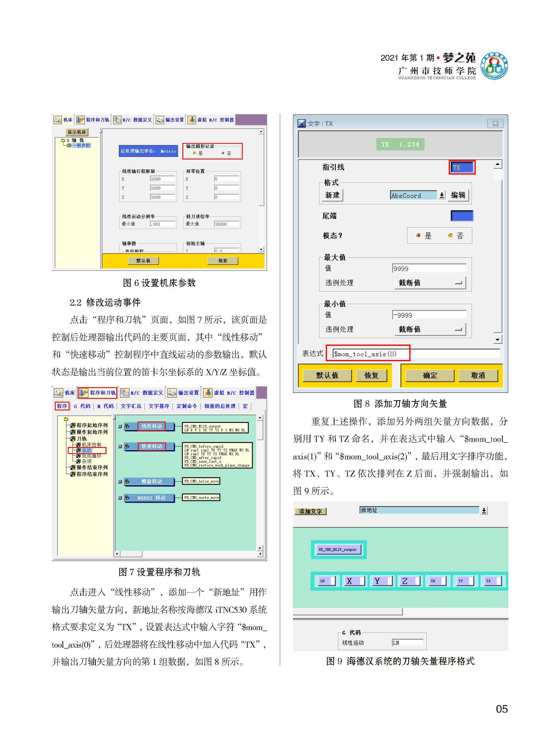The width and height of the screenshot is (560, 755).
Task: Click N/C 数据定义 tab icon in Figure 6
Action: pyautogui.click(x=117, y=120)
